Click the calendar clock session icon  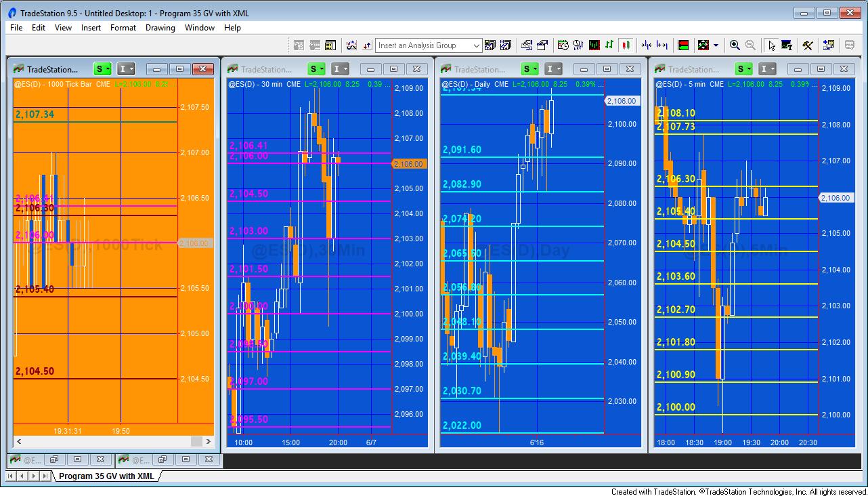563,45
